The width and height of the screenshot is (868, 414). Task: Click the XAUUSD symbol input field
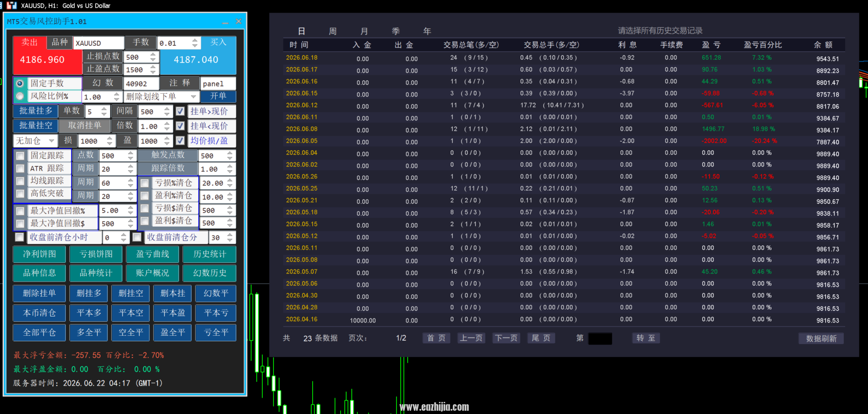(99, 43)
